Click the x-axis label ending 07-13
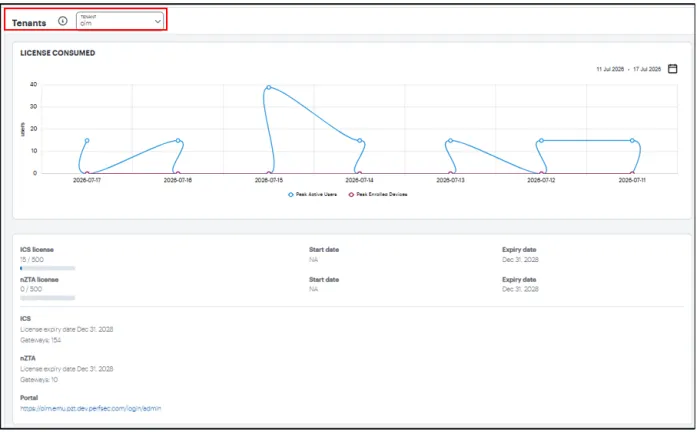Viewport: 697px width, 432px height. pos(450,180)
